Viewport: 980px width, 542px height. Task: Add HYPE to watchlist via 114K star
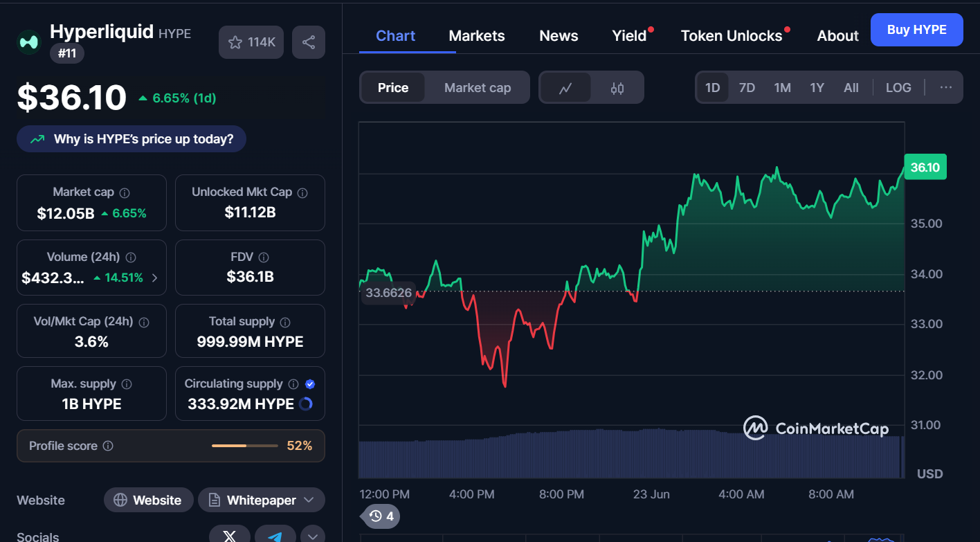251,42
